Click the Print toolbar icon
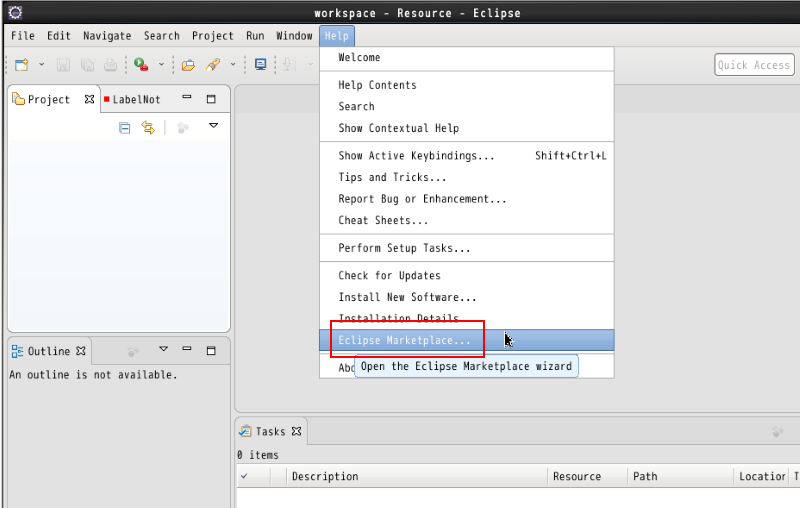The image size is (800, 508). click(x=110, y=65)
